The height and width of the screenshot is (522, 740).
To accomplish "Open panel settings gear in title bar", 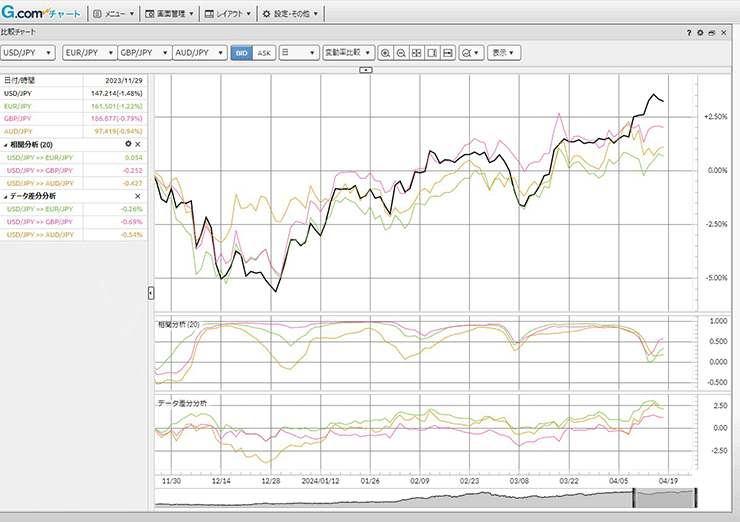I will [700, 33].
